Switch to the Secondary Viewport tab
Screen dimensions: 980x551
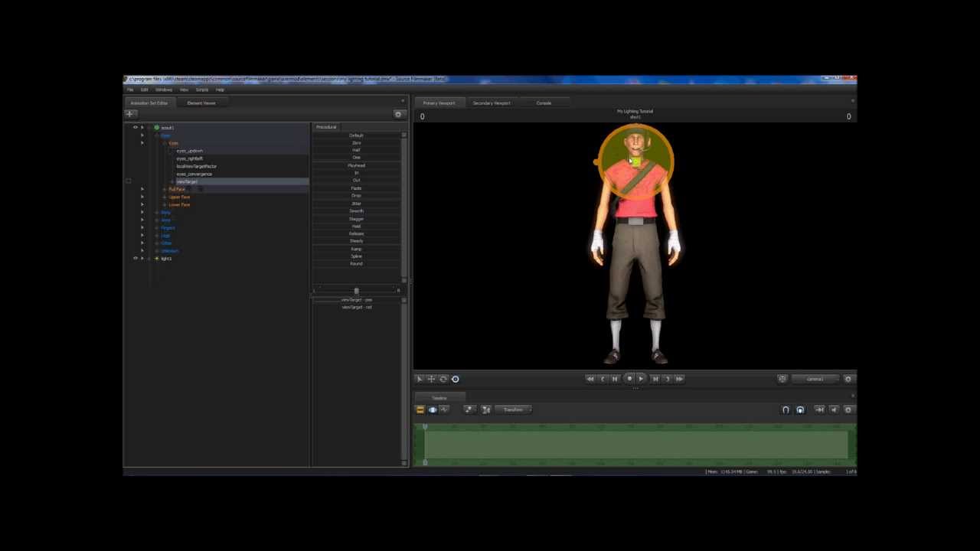click(492, 103)
